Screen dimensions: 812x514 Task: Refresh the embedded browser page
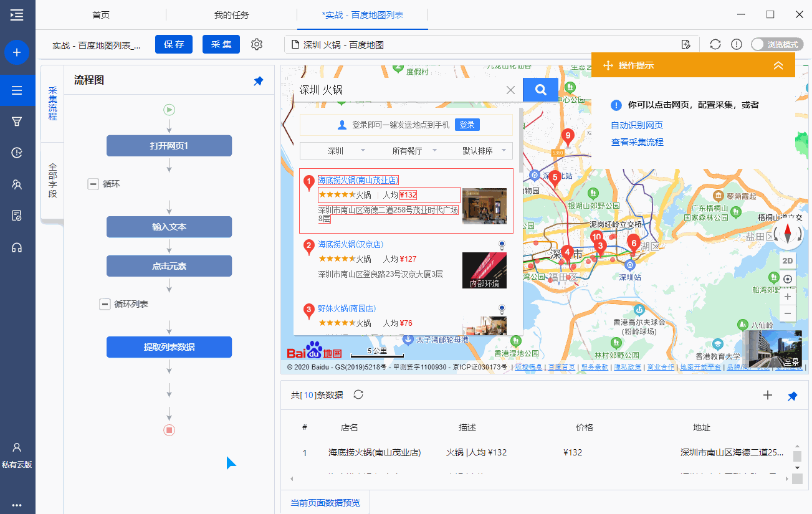click(x=715, y=44)
